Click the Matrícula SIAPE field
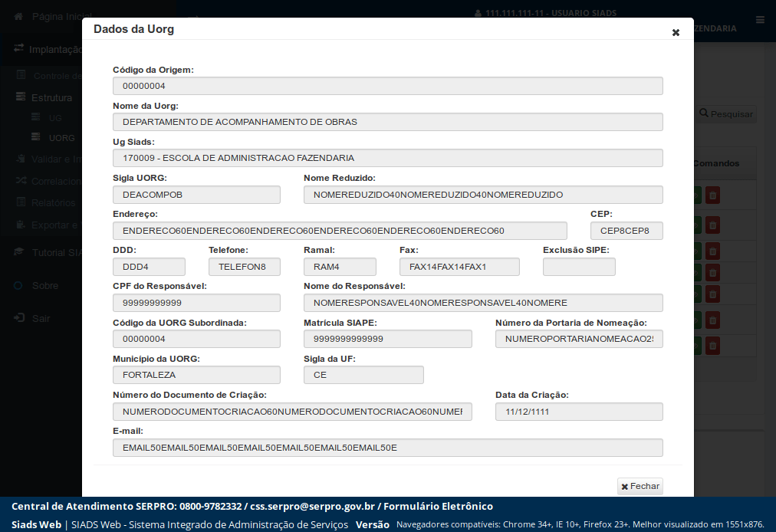 pyautogui.click(x=387, y=339)
